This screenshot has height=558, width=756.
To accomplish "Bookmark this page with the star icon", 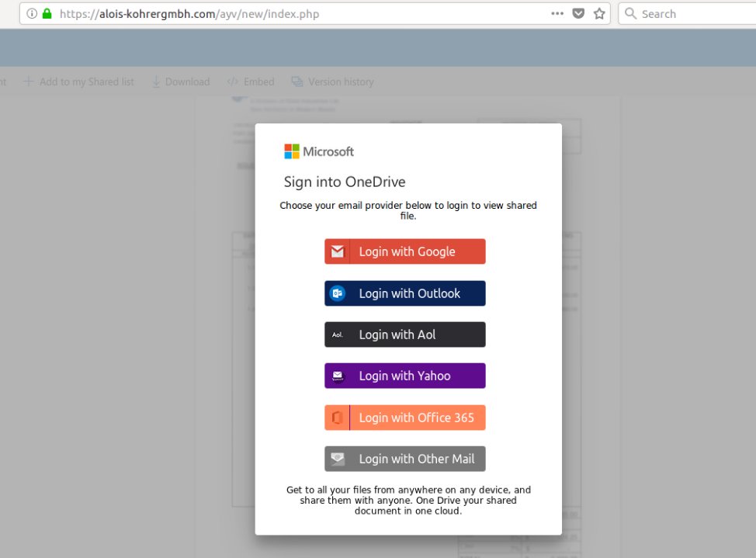I will coord(599,13).
